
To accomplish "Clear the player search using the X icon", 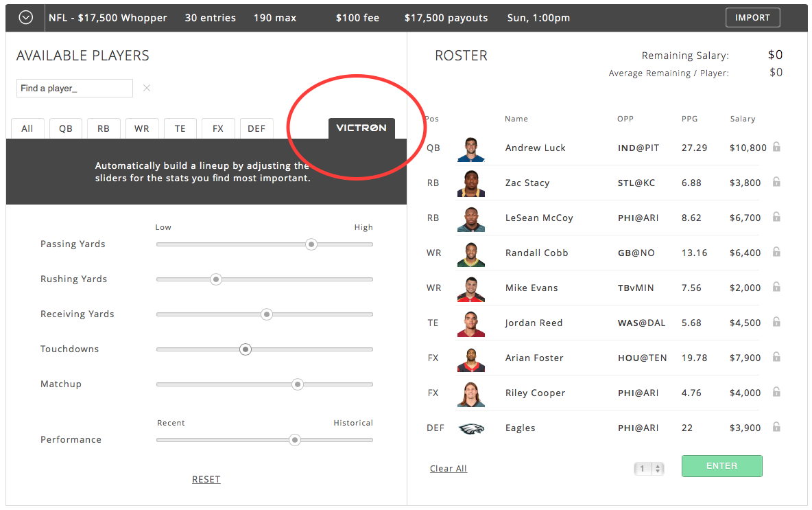I will (x=146, y=88).
